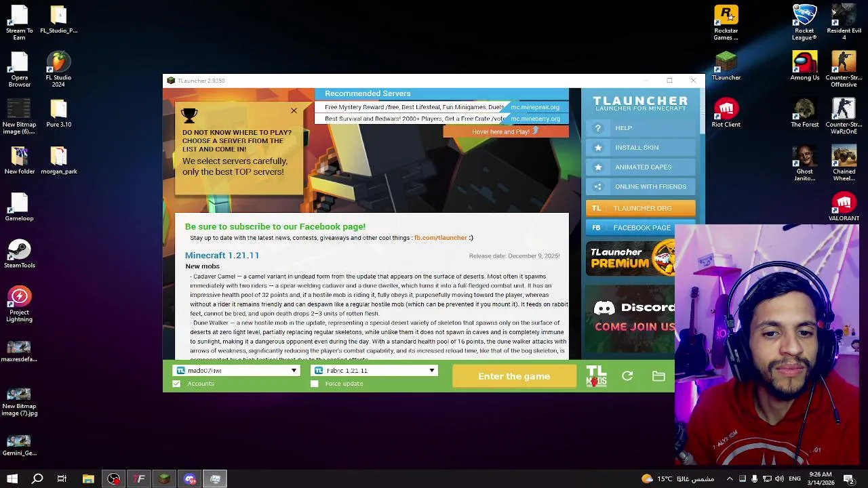Show hidden tray icons chevron
Image resolution: width=868 pixels, height=488 pixels.
tap(730, 479)
